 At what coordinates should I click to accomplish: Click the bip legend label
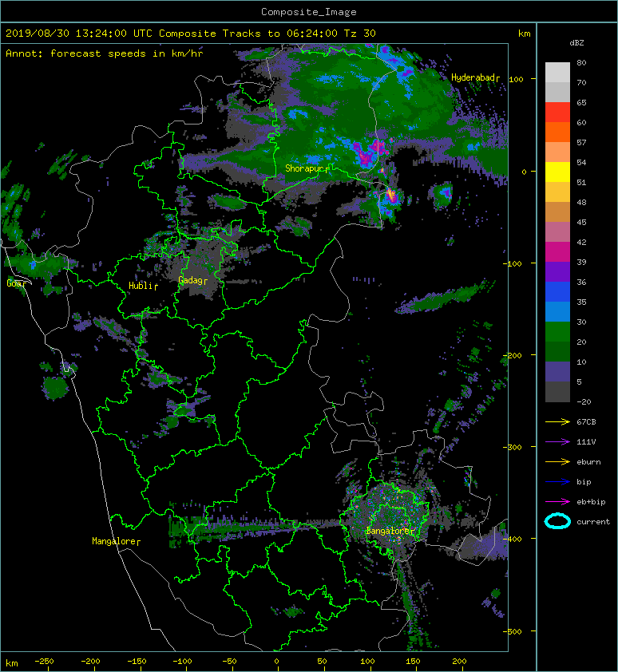584,482
